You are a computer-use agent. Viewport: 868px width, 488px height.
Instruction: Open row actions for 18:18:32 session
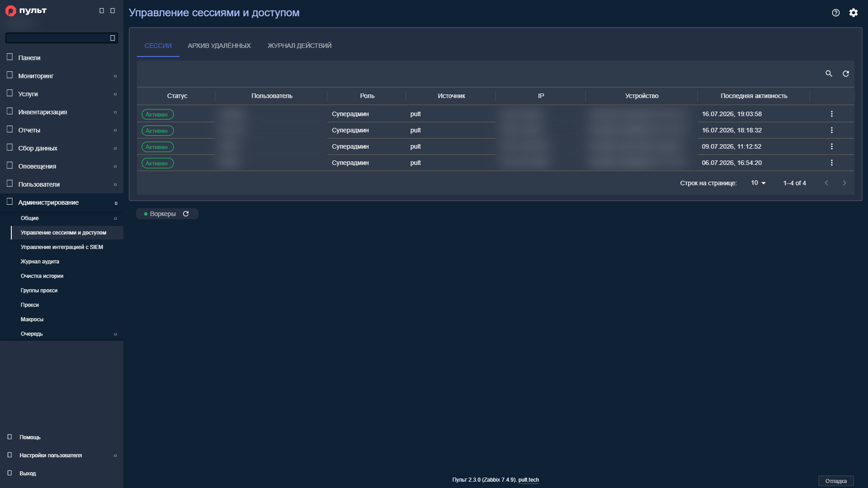click(832, 130)
